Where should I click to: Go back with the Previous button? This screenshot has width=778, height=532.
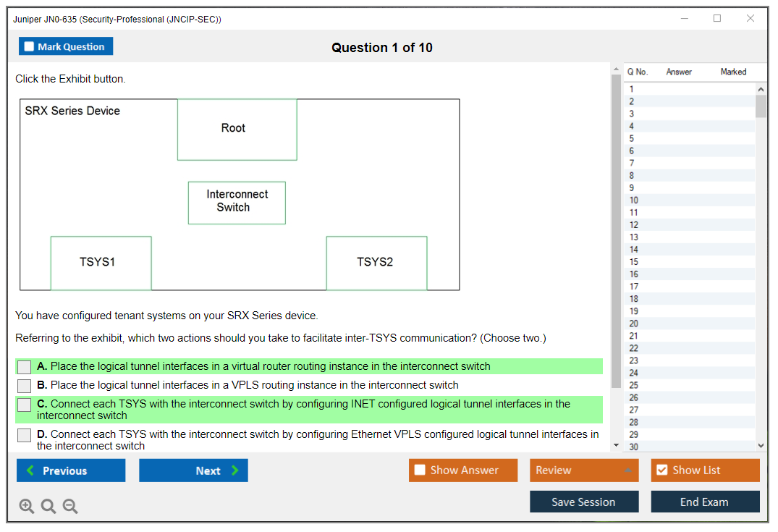point(71,470)
